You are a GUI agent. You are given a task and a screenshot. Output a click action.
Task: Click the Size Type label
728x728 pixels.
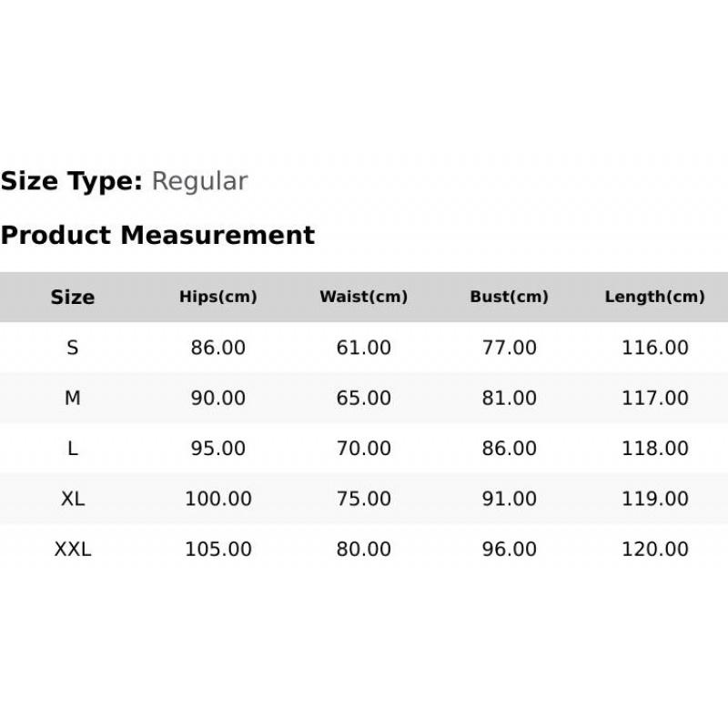click(71, 181)
